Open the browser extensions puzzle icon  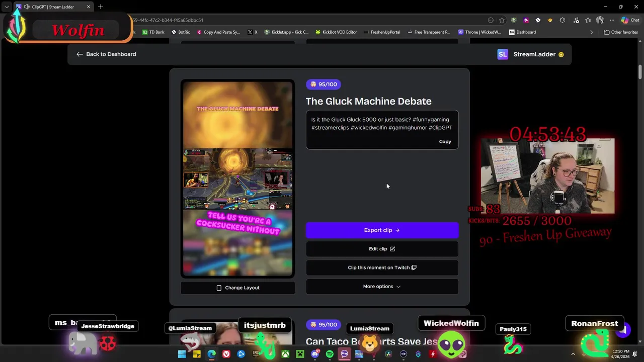(562, 20)
